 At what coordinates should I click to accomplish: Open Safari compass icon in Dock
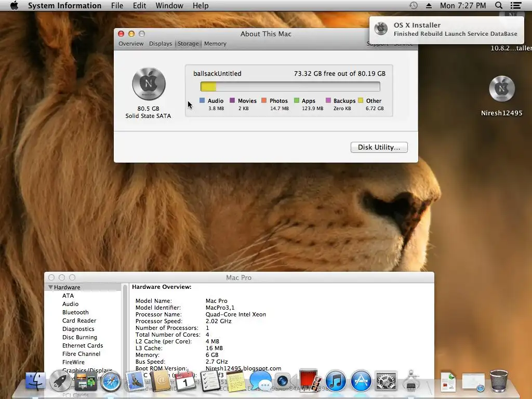click(111, 381)
